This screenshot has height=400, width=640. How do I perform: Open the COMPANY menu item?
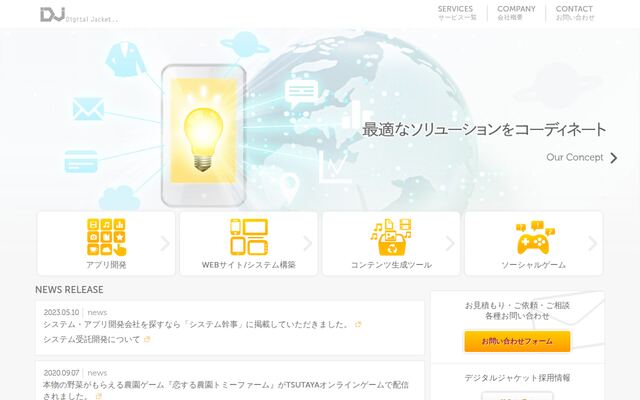point(516,13)
